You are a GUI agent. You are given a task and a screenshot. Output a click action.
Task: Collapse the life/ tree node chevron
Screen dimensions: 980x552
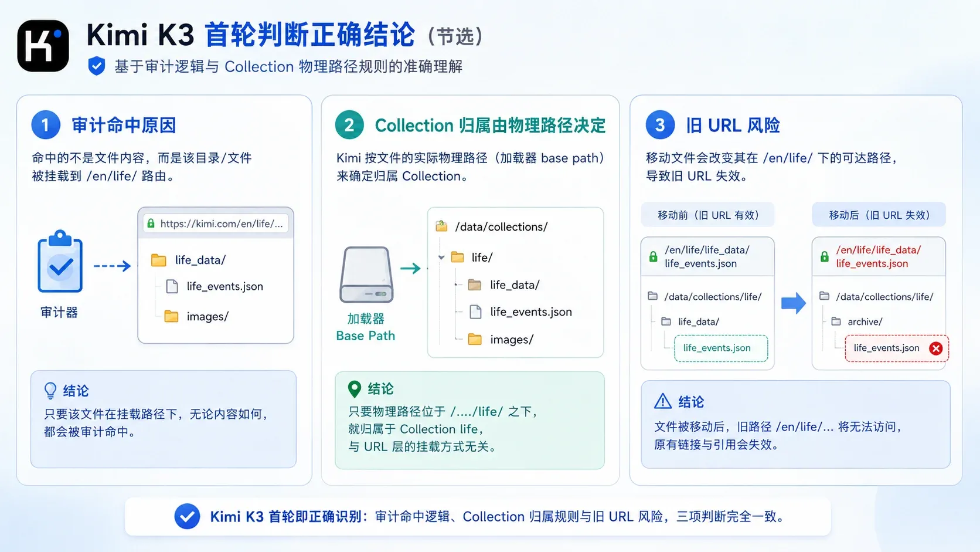click(441, 258)
